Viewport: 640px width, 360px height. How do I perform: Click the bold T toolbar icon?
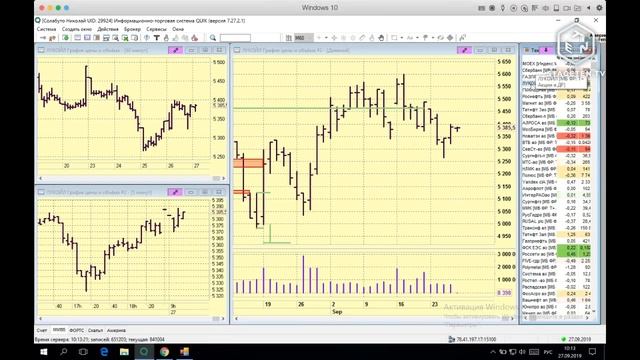point(156,38)
